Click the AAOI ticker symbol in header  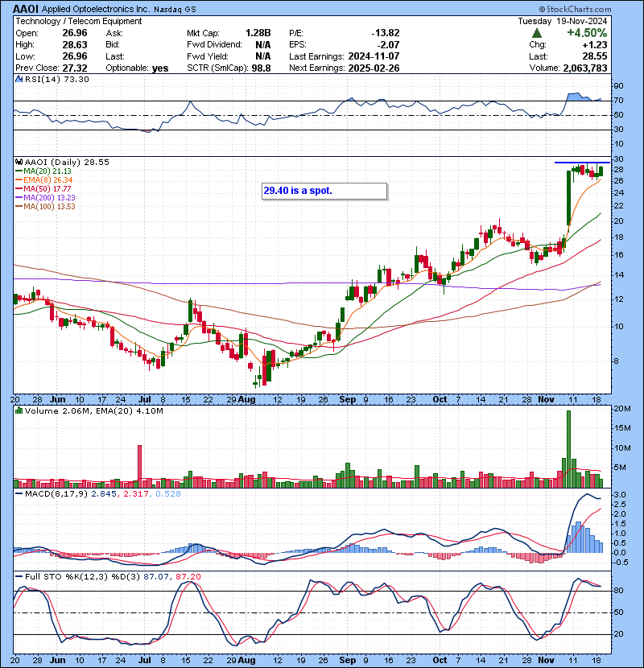(x=27, y=9)
